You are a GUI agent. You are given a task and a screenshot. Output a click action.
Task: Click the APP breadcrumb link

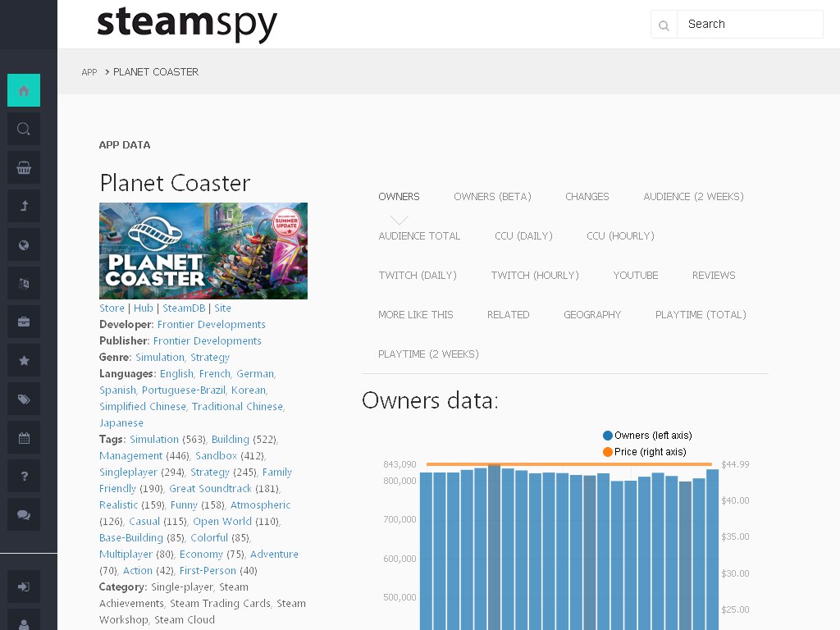click(89, 72)
